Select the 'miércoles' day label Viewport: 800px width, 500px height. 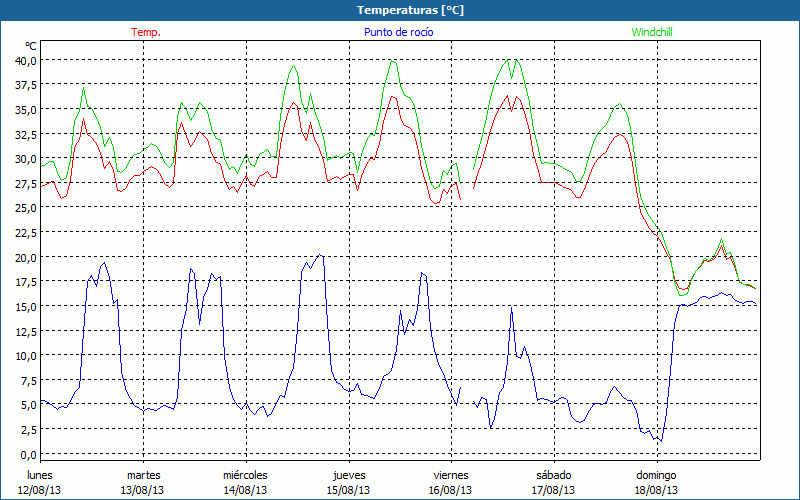(x=245, y=475)
